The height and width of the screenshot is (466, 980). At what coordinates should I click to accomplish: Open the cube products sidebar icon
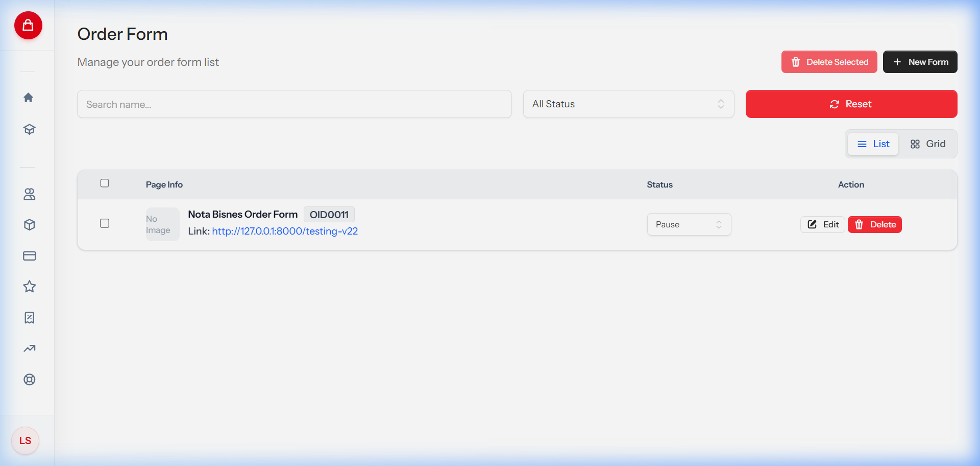click(29, 225)
